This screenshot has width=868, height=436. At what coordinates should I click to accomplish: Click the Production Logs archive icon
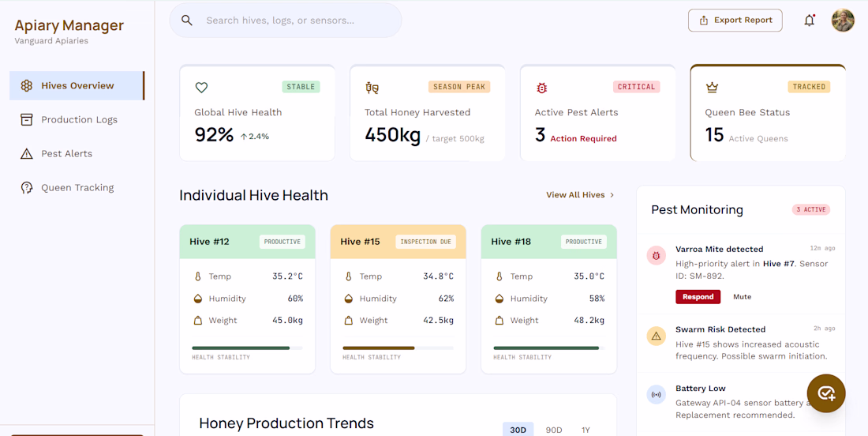click(x=27, y=120)
